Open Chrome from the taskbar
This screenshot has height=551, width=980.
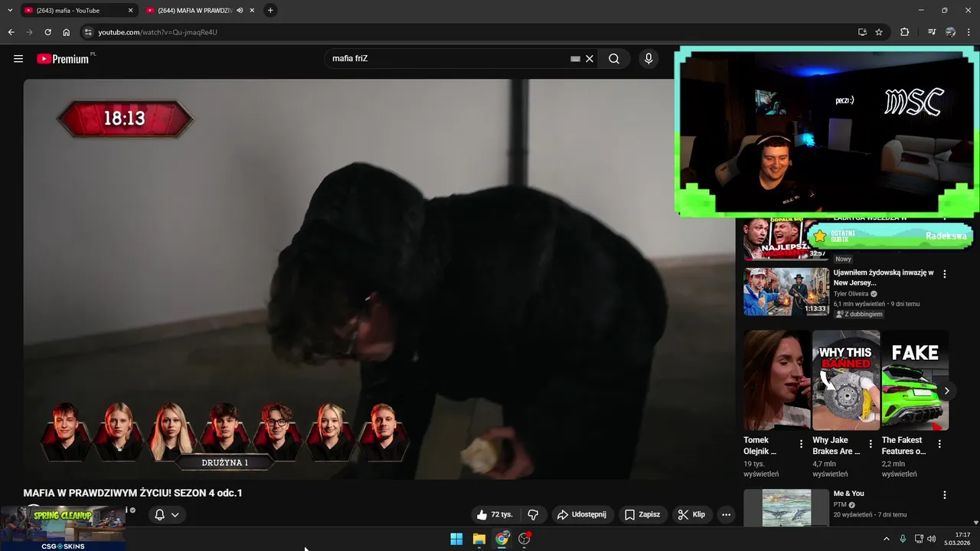(x=501, y=539)
